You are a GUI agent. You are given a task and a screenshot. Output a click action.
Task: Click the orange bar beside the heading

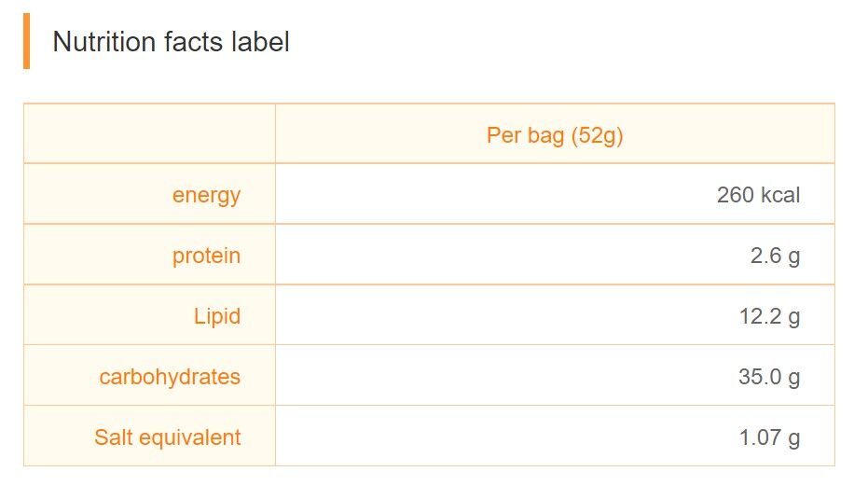[26, 41]
